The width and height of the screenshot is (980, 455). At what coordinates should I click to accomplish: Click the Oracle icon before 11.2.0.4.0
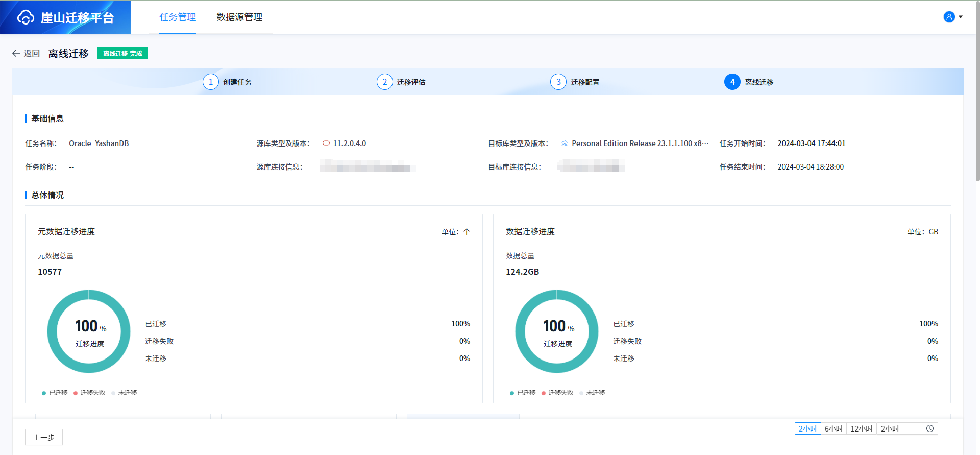[326, 143]
